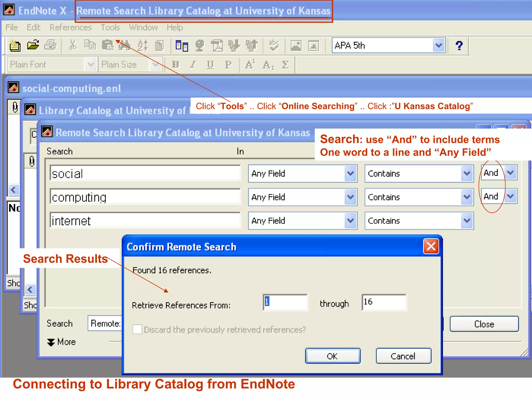Viewport: 532px width, 399px height.
Task: Click the Superscript A button
Action: point(250,64)
